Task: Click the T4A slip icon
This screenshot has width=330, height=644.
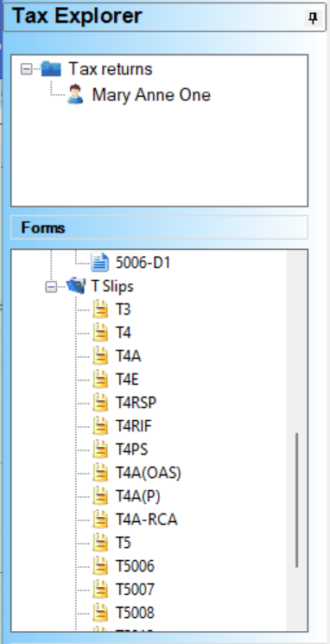Action: [100, 355]
